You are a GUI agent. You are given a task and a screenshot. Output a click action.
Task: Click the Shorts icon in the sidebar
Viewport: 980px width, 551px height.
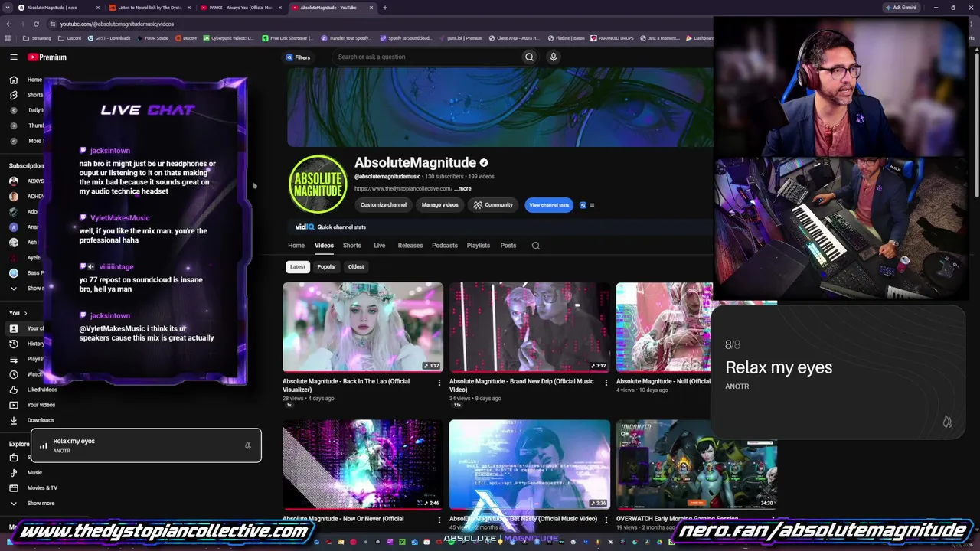point(14,95)
